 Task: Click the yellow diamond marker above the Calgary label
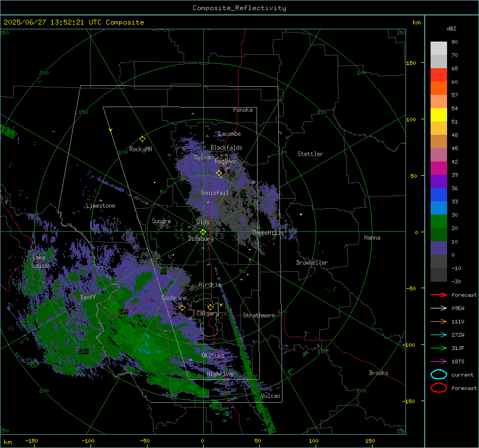click(210, 307)
